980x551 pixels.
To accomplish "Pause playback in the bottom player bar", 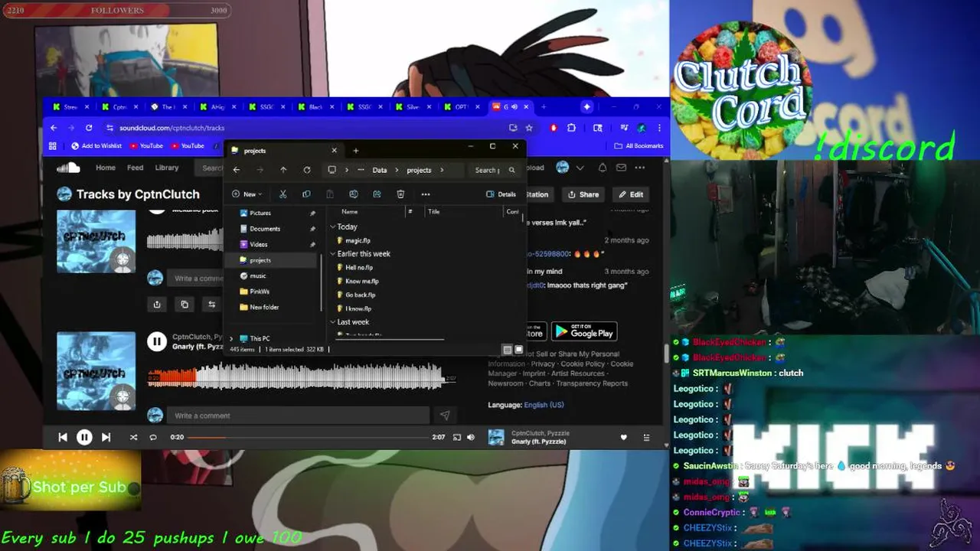I will 84,437.
